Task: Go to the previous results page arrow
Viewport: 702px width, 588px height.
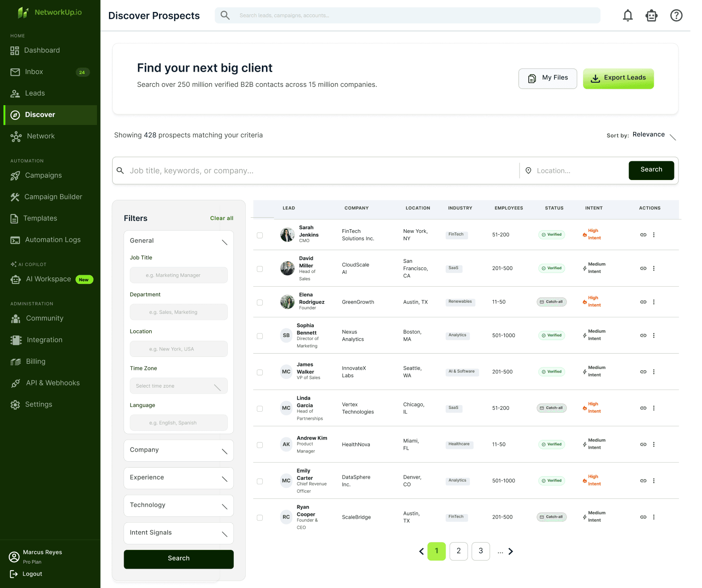Action: click(421, 551)
